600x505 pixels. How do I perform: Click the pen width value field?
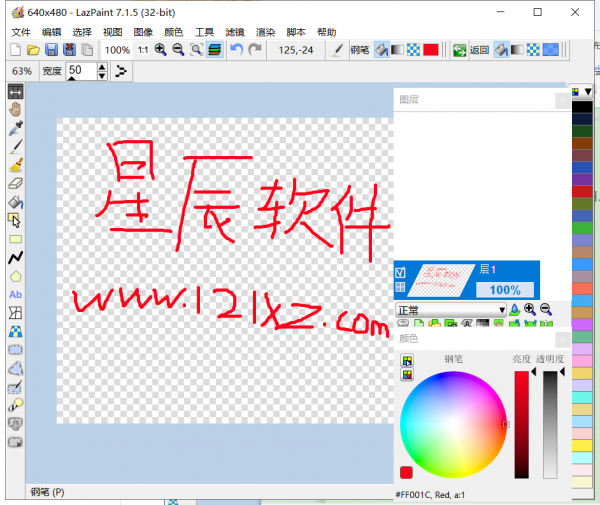pos(82,71)
